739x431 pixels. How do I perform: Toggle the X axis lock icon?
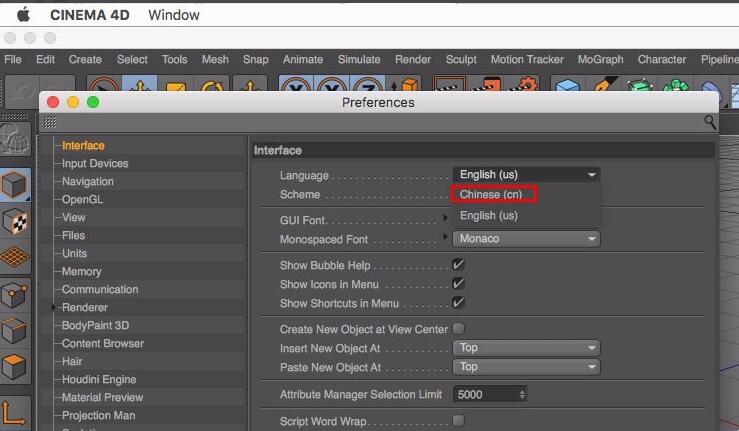point(296,85)
